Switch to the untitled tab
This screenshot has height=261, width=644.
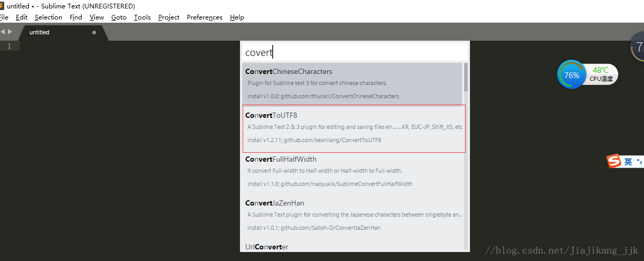(x=62, y=32)
